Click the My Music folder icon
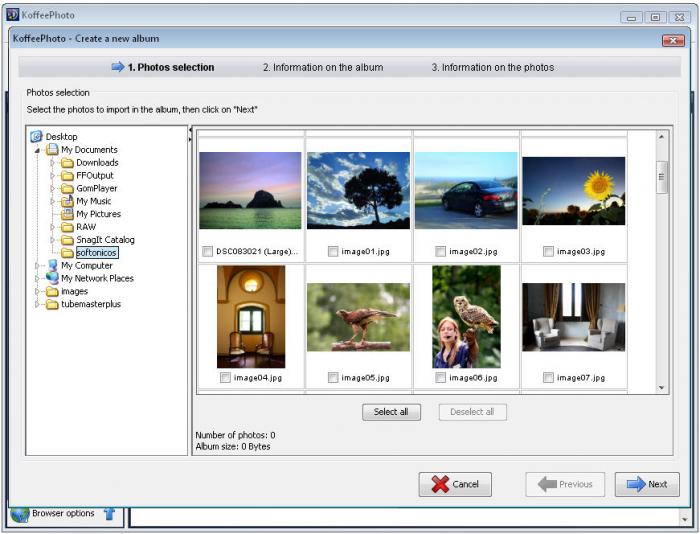 [x=67, y=201]
